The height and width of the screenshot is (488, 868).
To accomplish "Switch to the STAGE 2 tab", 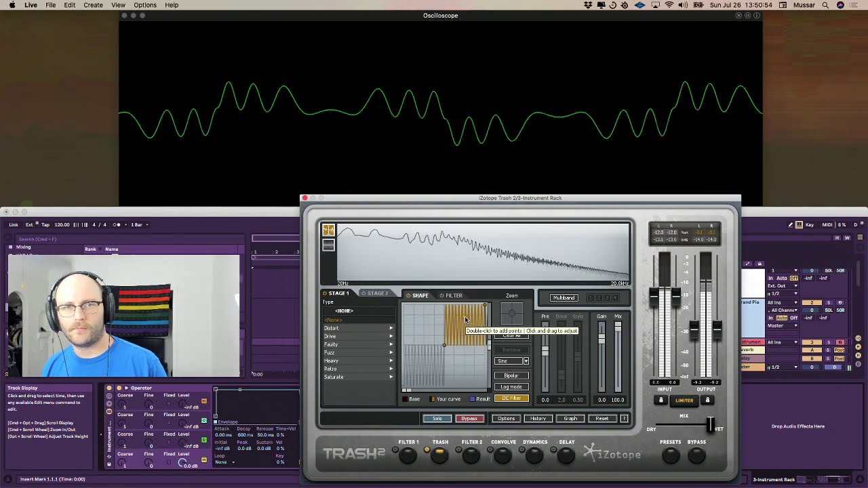I will [x=377, y=293].
